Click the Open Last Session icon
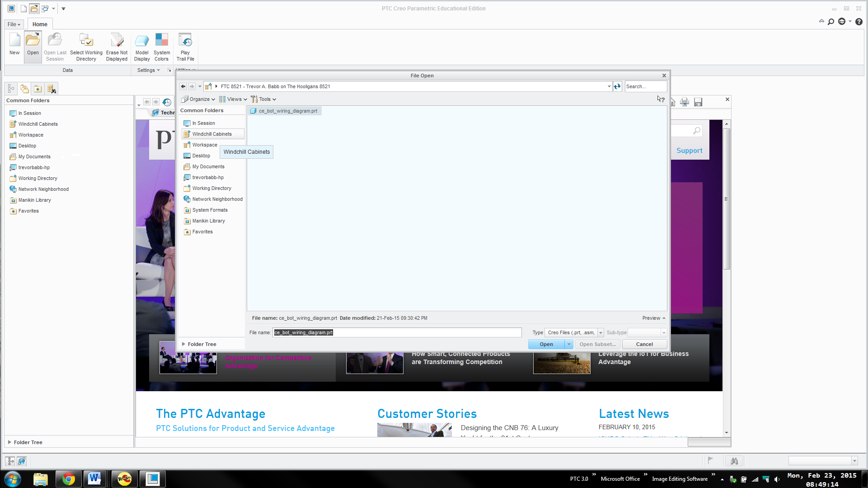868x488 pixels. click(x=55, y=47)
